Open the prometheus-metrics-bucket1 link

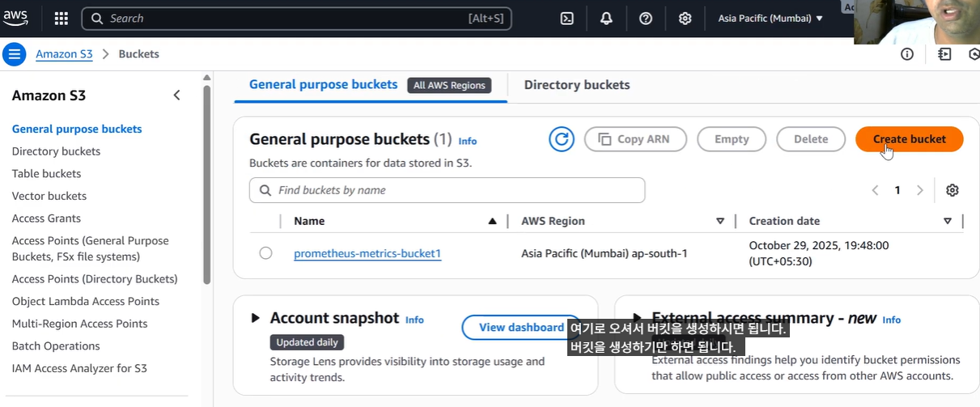pyautogui.click(x=367, y=253)
